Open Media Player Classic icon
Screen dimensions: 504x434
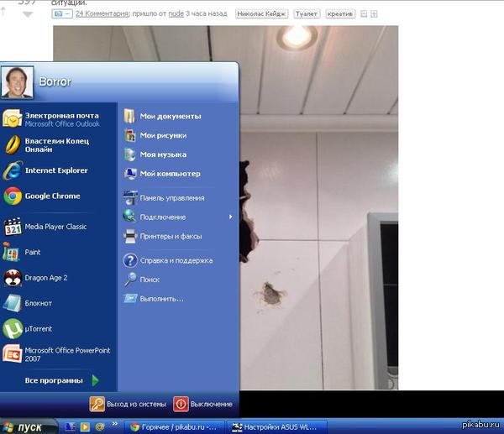point(13,227)
